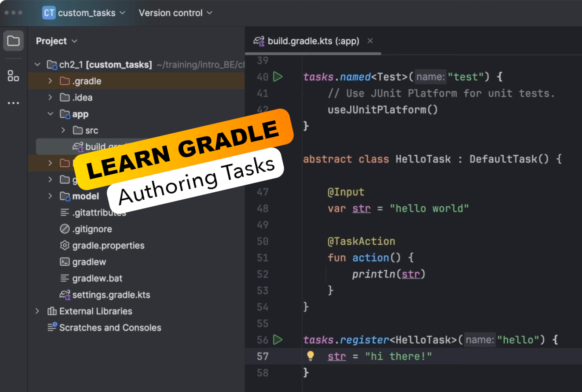Collapse the ch2_1 root node
Screen dimensions: 582x392
(37, 64)
